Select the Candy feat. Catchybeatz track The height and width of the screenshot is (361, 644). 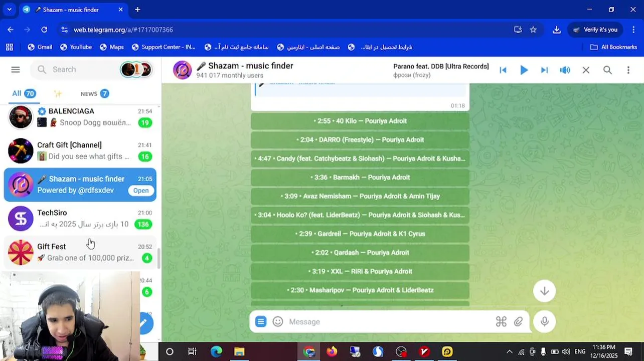[360, 158]
